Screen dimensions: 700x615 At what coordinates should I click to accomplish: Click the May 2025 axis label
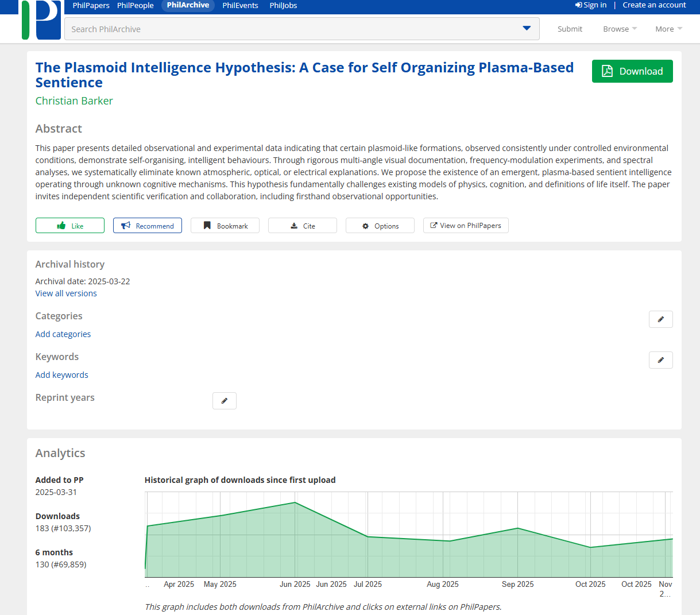coord(220,584)
